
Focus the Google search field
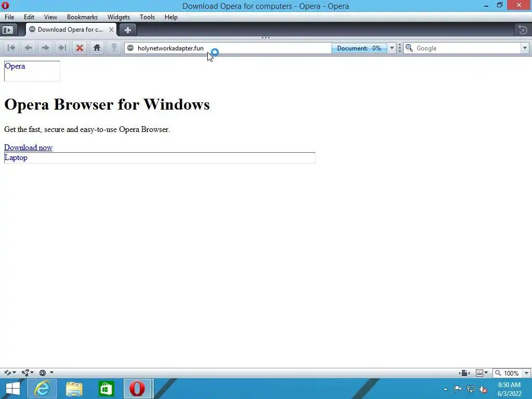point(467,48)
